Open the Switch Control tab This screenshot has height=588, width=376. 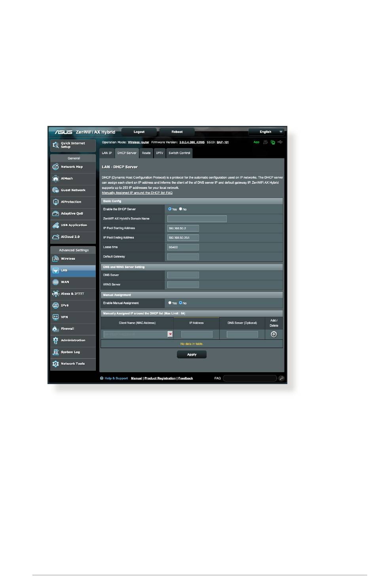pyautogui.click(x=179, y=153)
